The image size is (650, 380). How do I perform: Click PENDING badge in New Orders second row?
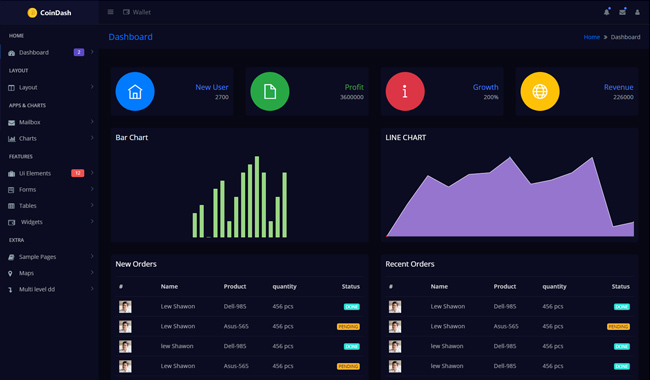pyautogui.click(x=348, y=327)
